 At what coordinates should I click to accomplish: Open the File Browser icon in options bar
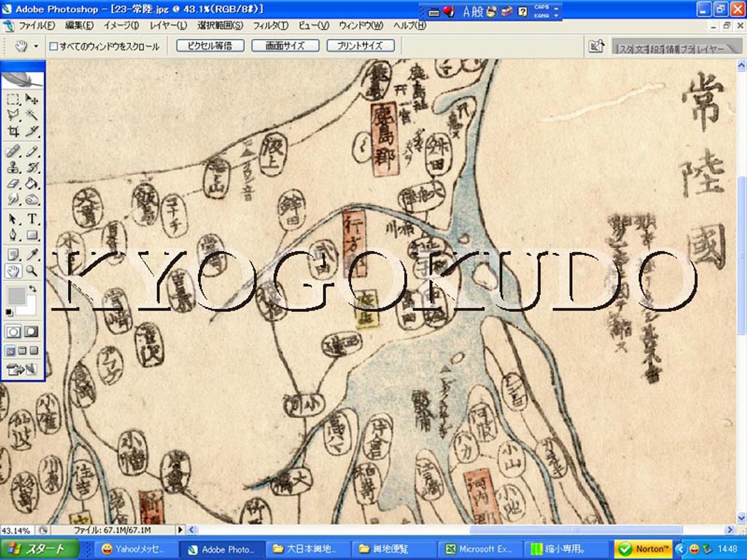pyautogui.click(x=596, y=46)
